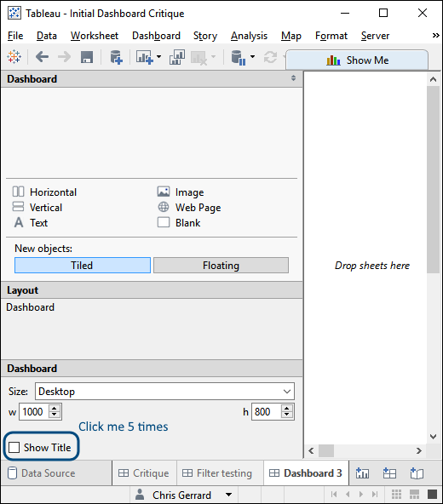Click the Tableau start page icon
The image size is (443, 504).
tap(14, 57)
